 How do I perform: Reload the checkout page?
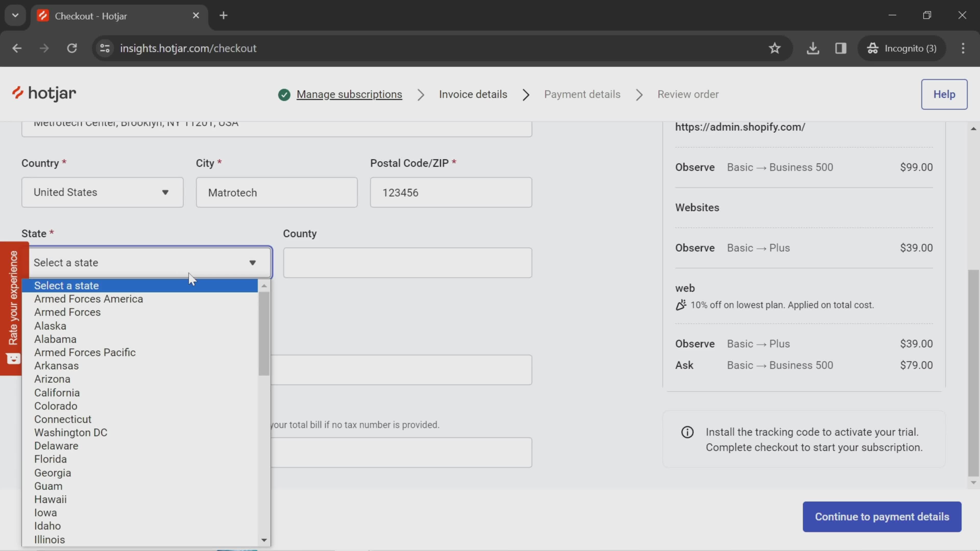point(72,48)
